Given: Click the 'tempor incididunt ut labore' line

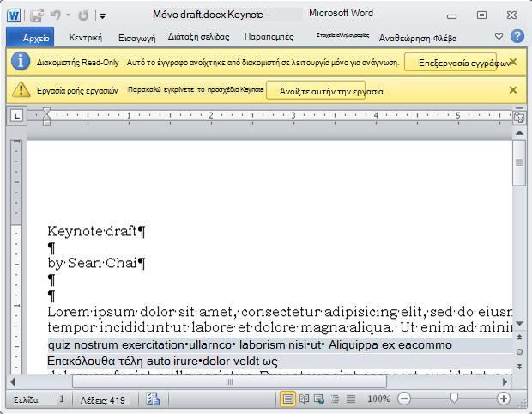Looking at the screenshot, I should (x=280, y=327).
